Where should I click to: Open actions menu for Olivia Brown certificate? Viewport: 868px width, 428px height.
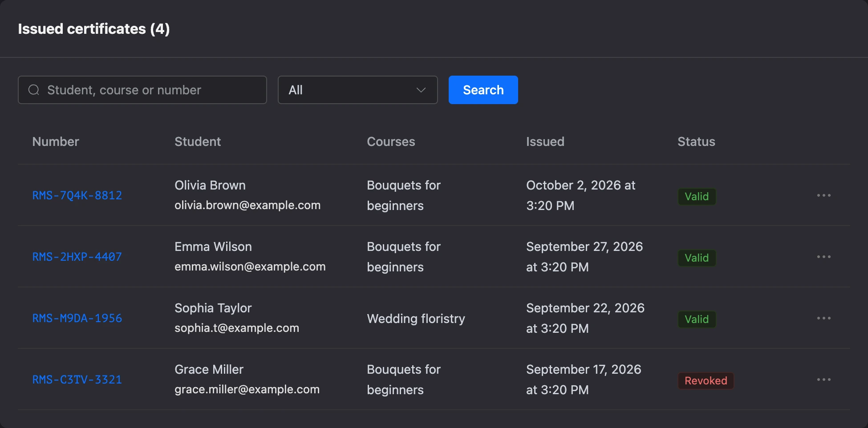click(x=823, y=195)
